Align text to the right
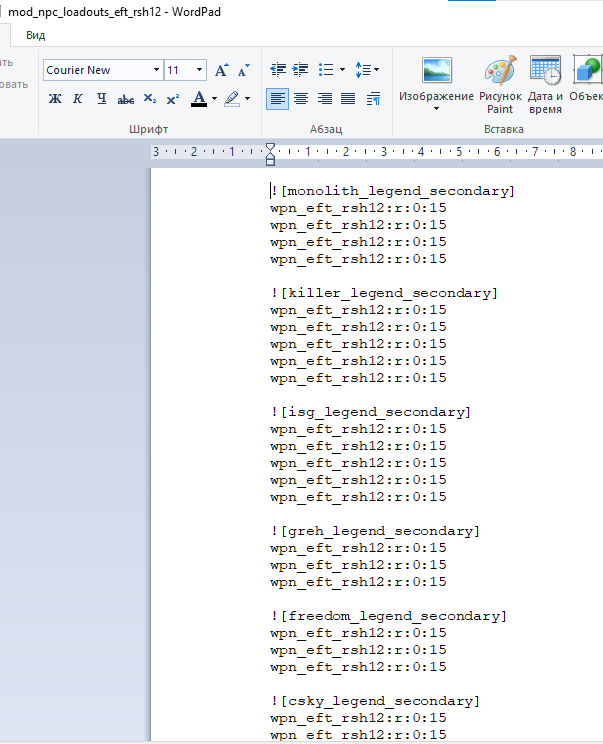603x744 pixels. [x=325, y=99]
